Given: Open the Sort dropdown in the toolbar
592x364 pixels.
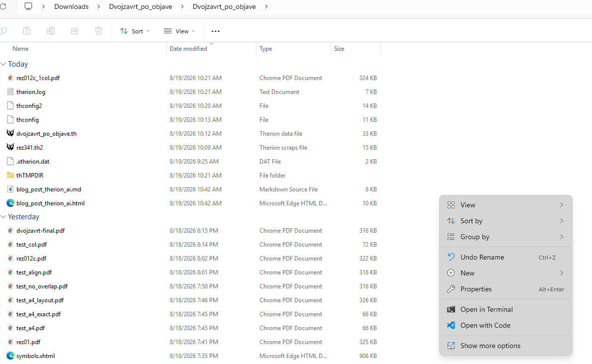Looking at the screenshot, I should 135,31.
